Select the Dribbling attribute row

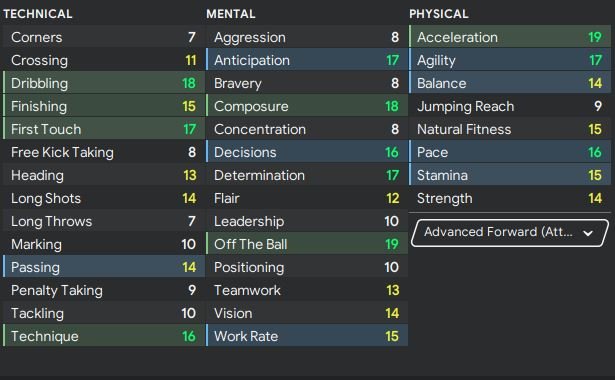click(104, 83)
